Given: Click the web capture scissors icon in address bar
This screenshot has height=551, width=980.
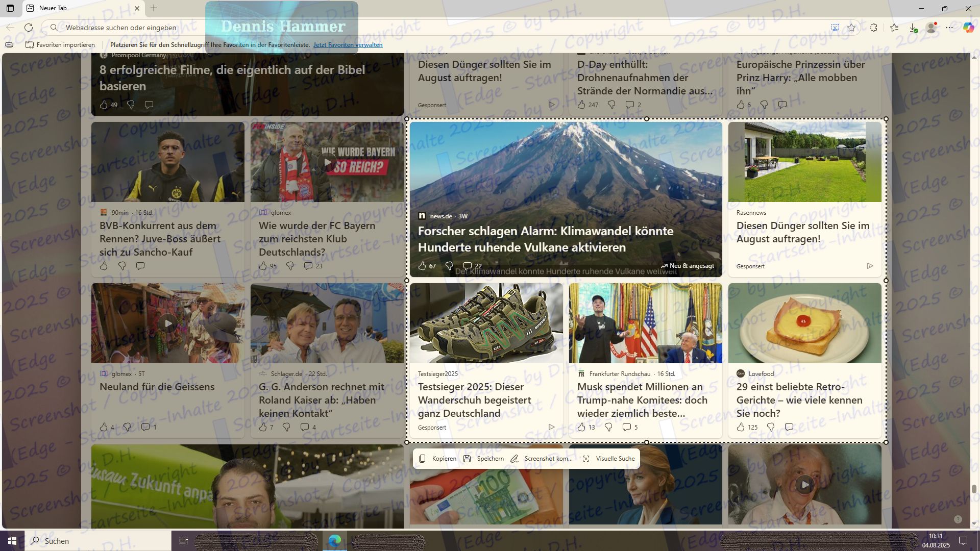Looking at the screenshot, I should pyautogui.click(x=835, y=28).
